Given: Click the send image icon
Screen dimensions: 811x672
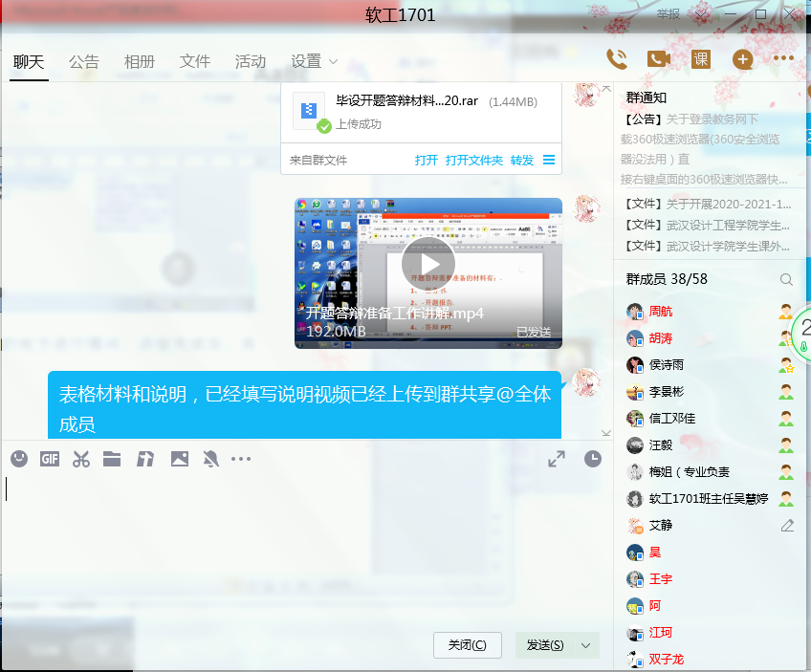Looking at the screenshot, I should coord(180,459).
